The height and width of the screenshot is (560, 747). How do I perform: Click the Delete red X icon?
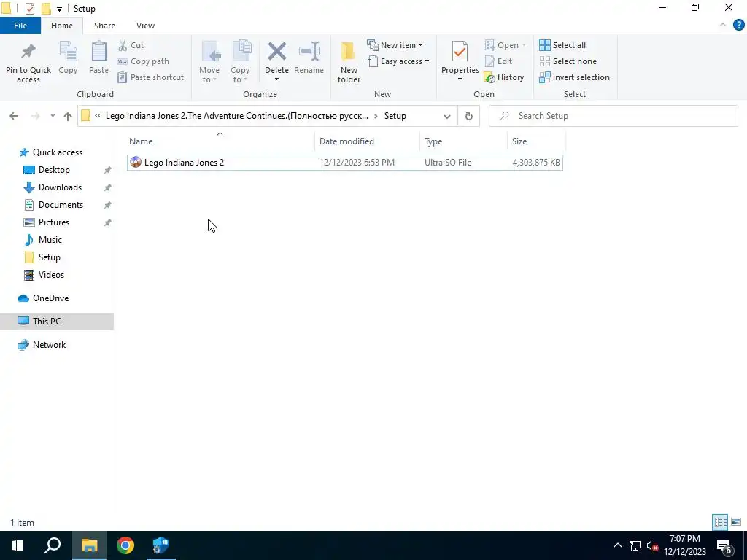click(276, 52)
